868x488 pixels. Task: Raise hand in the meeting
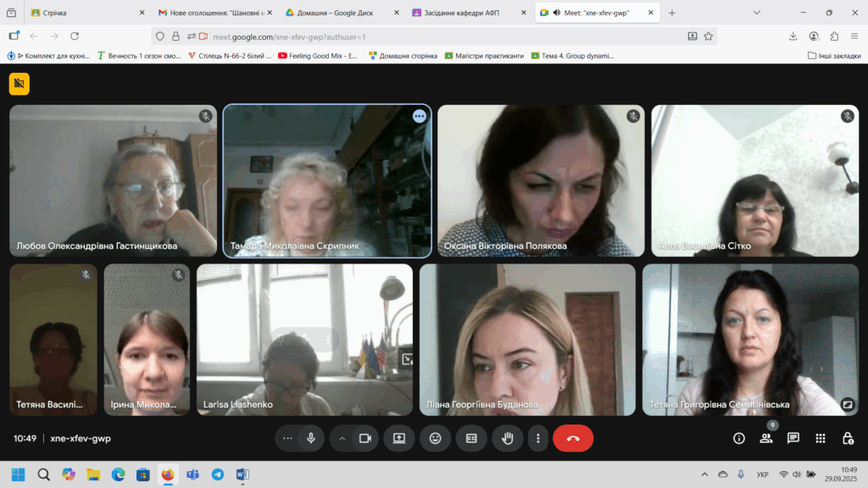pos(509,438)
